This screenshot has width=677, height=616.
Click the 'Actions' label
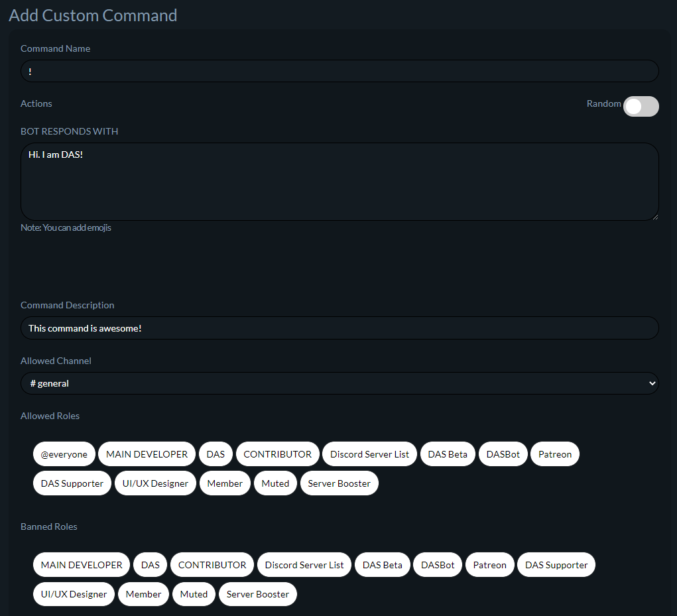(36, 103)
